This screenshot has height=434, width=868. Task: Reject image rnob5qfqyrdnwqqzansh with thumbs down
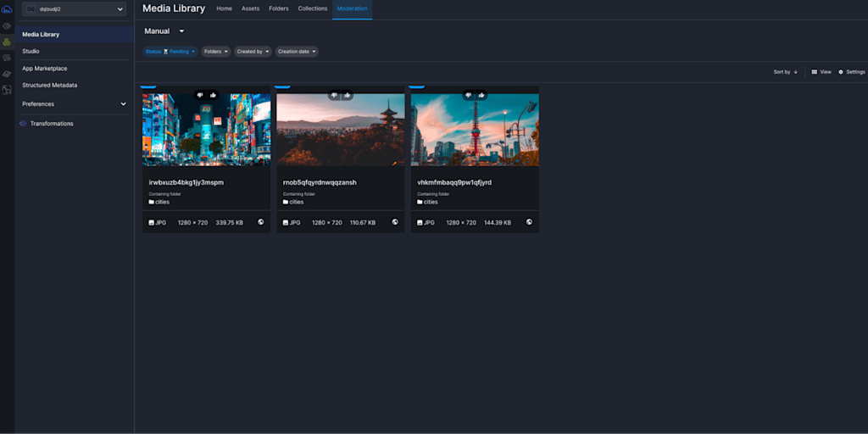click(x=334, y=95)
